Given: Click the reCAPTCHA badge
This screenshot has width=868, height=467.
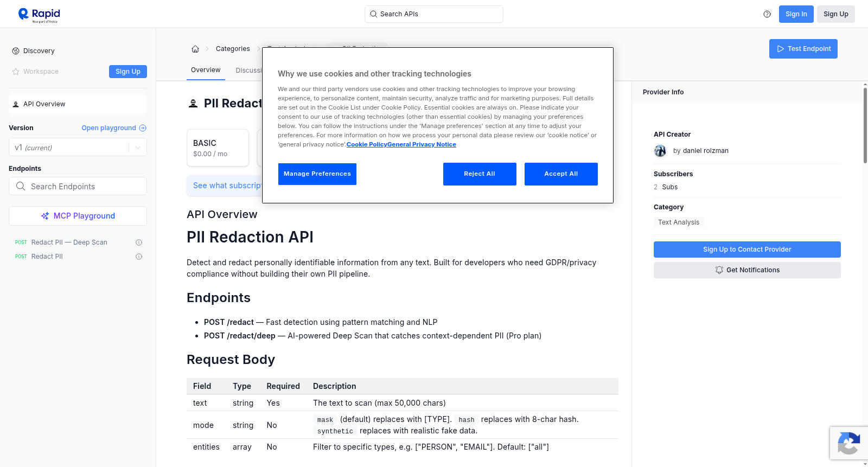Looking at the screenshot, I should (848, 443).
